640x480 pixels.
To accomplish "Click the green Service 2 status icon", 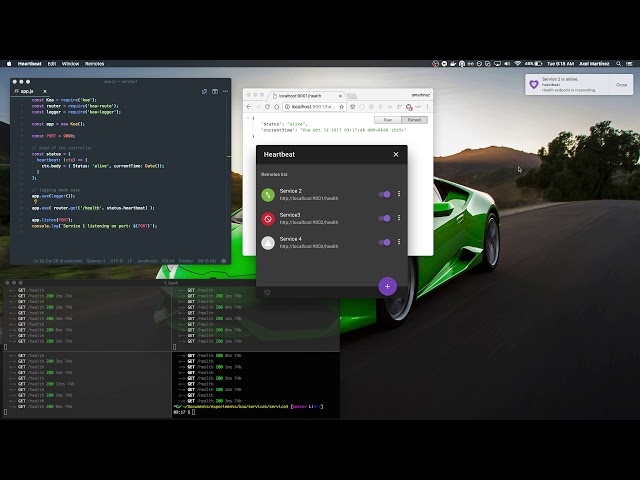I will pos(268,195).
